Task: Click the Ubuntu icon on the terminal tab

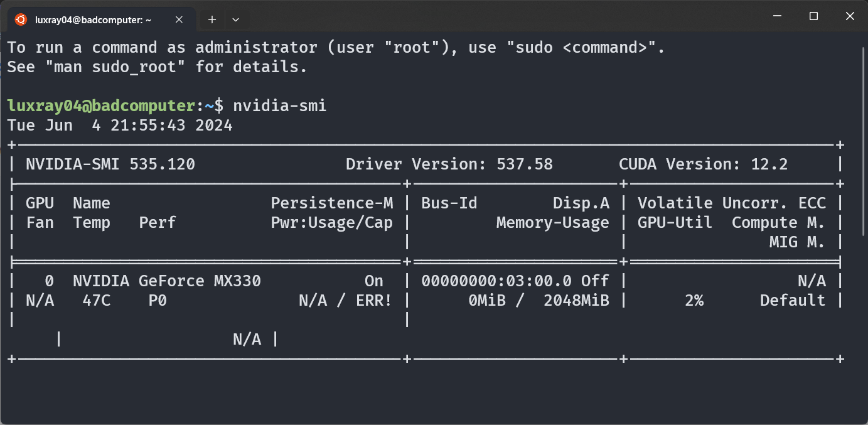Action: coord(21,19)
